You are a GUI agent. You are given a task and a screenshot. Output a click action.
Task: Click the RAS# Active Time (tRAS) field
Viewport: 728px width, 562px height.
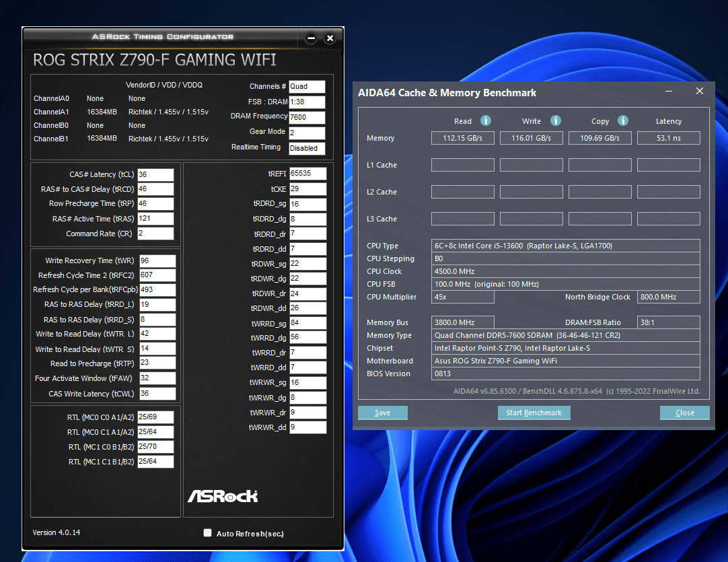pos(155,219)
